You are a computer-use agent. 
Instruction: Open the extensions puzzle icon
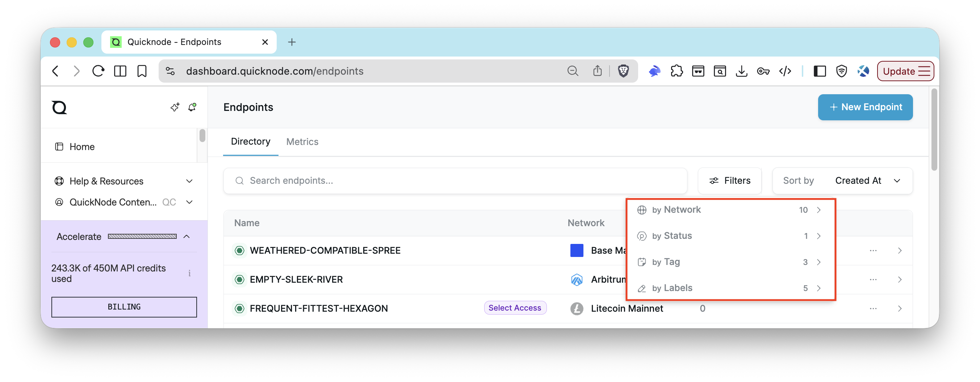pyautogui.click(x=677, y=71)
